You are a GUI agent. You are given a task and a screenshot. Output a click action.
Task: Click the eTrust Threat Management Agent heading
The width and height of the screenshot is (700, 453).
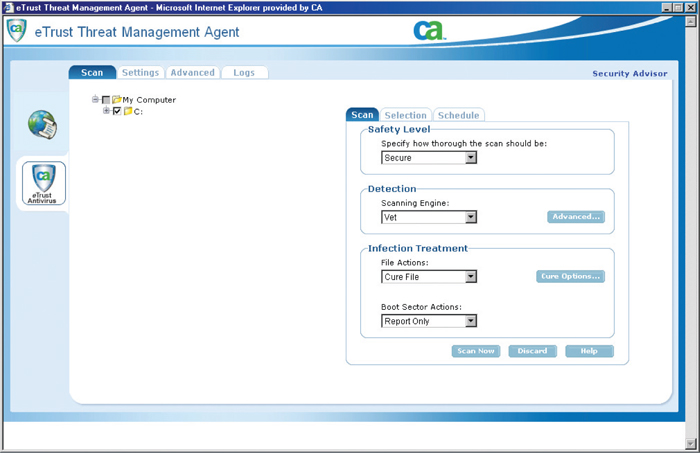point(137,32)
